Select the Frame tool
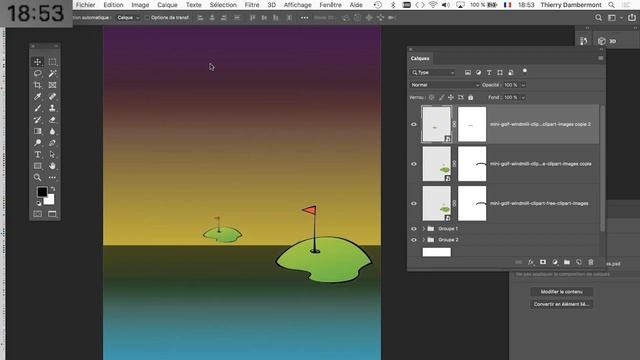640x360 pixels. click(x=52, y=85)
